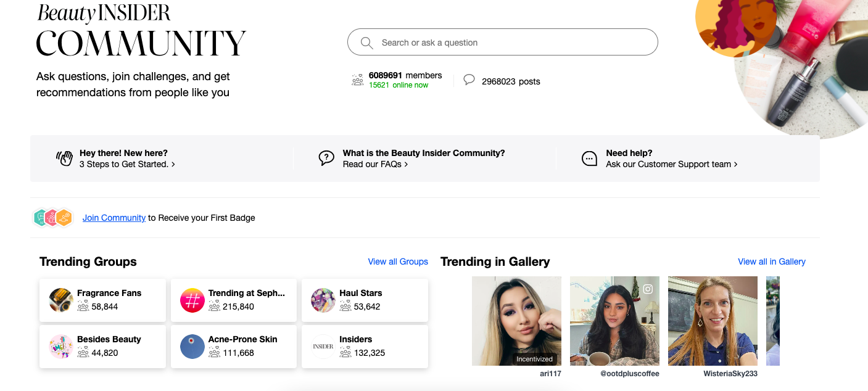Click 'Hey there! New here?' heading
The height and width of the screenshot is (391, 868).
(x=123, y=153)
